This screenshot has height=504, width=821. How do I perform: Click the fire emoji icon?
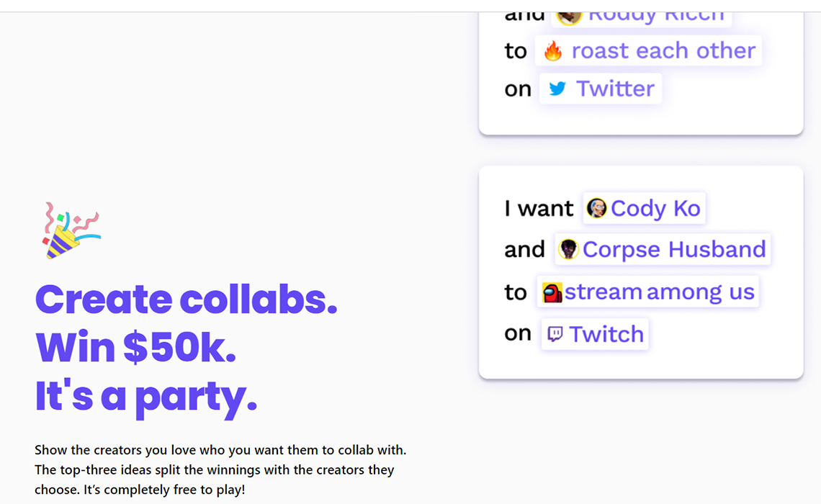[x=553, y=50]
